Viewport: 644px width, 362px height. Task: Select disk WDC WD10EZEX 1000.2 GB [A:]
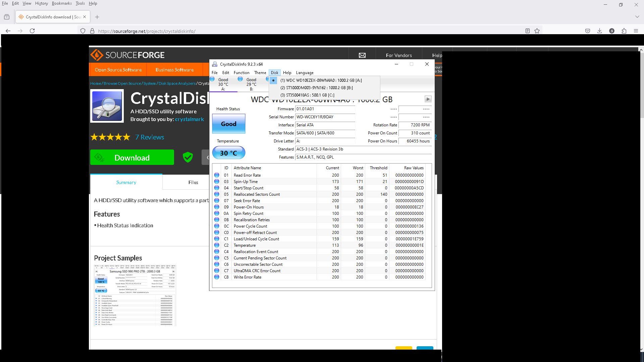click(324, 80)
